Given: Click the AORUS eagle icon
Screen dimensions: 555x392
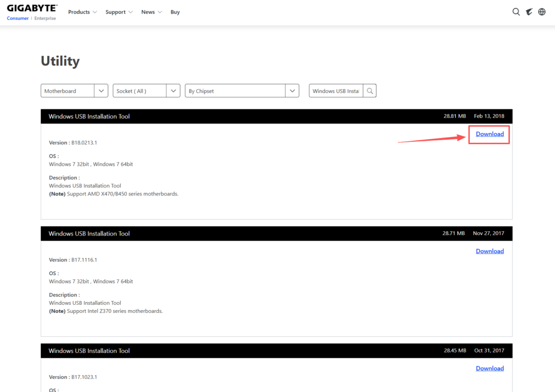Looking at the screenshot, I should coord(529,12).
